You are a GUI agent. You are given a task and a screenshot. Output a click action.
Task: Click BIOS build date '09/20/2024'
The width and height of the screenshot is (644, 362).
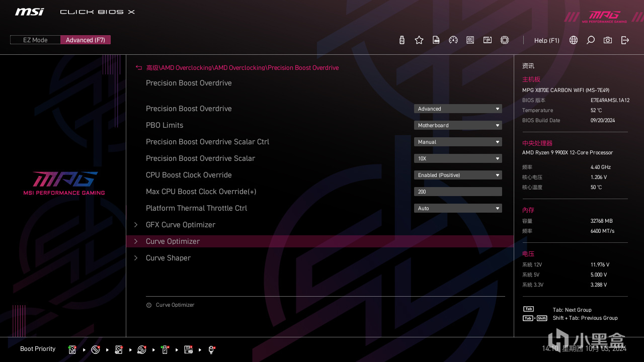(x=603, y=121)
